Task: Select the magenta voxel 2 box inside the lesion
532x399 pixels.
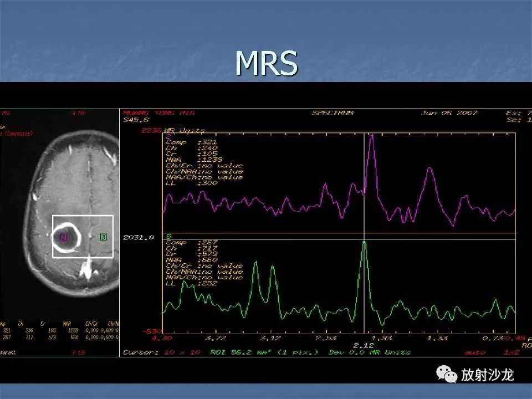Action: pyautogui.click(x=63, y=237)
